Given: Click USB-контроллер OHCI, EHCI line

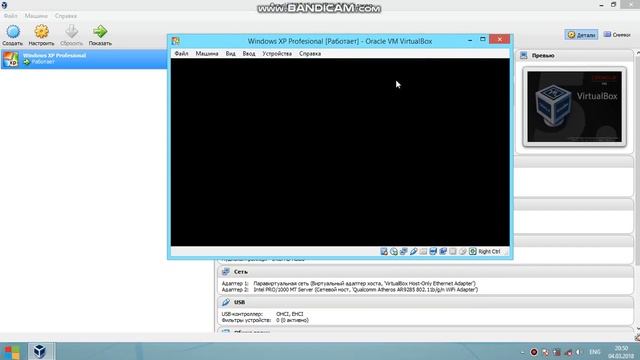Looking at the screenshot, I should (262, 314).
